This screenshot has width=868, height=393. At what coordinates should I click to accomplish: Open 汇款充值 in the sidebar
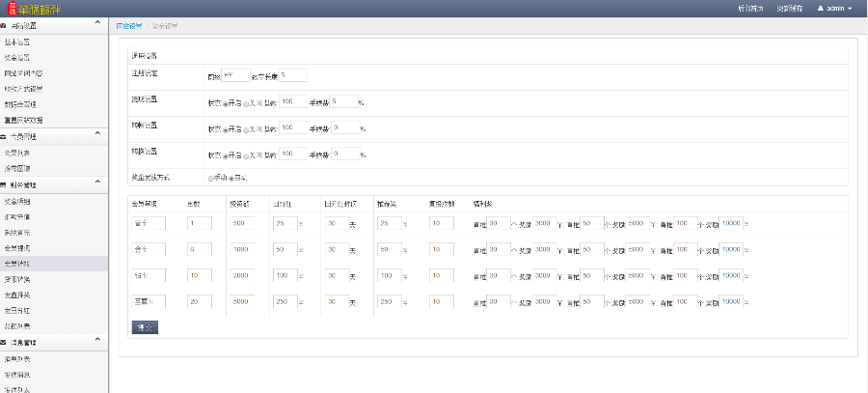coord(16,216)
